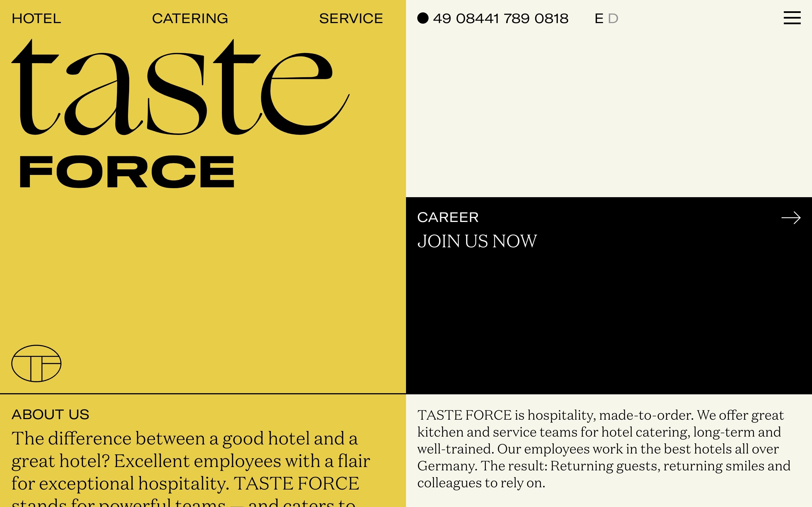Click the black dot beside phone number

click(423, 18)
